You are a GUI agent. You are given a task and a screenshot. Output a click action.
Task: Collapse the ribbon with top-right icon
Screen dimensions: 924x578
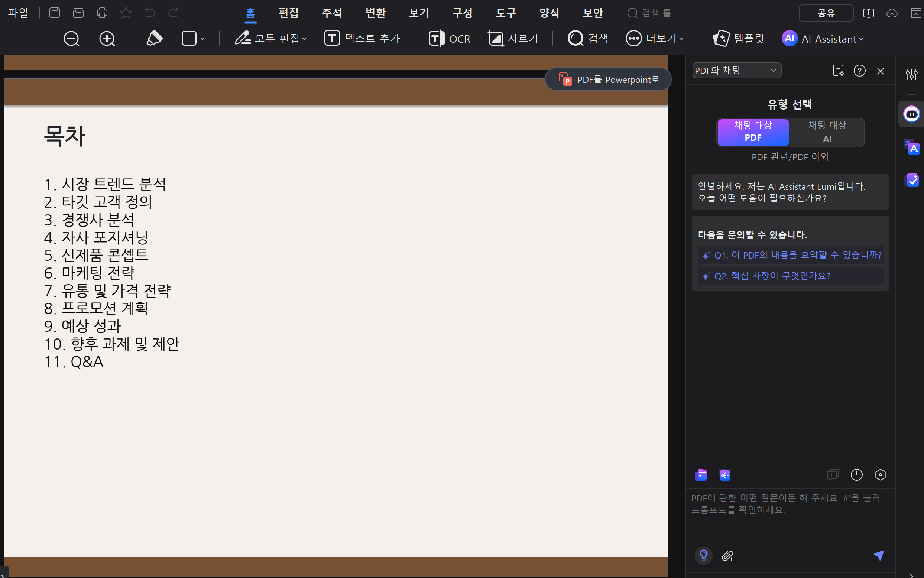(916, 13)
